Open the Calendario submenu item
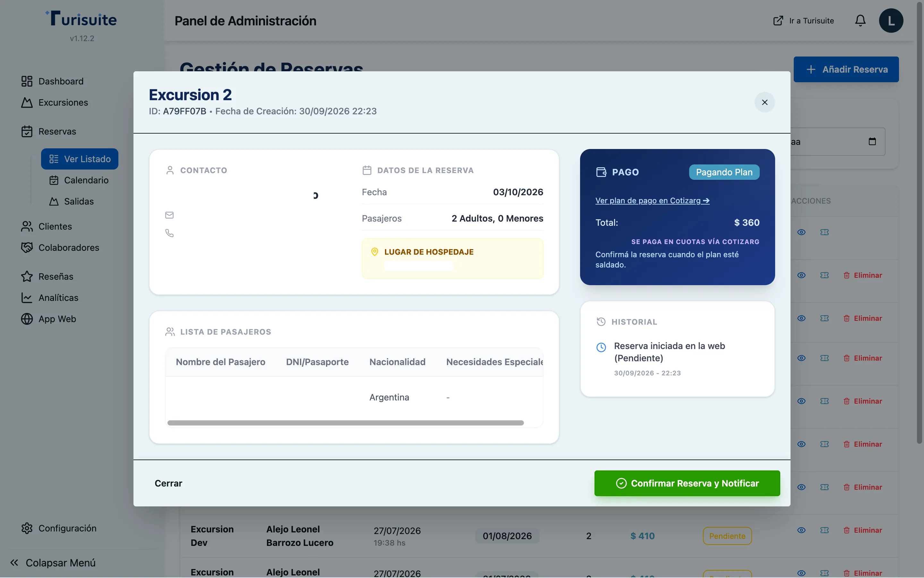This screenshot has width=924, height=578. pos(79,180)
